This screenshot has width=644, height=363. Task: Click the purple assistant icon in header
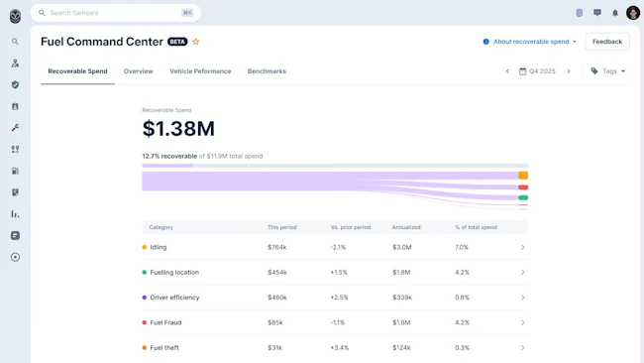(x=580, y=13)
